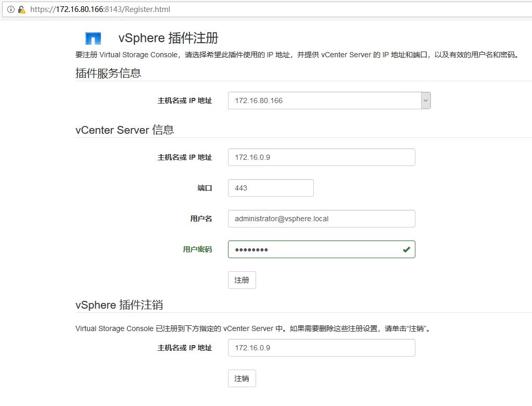Click the unregister description text about Virtual Storage Console
The height and width of the screenshot is (406, 532).
[253, 328]
